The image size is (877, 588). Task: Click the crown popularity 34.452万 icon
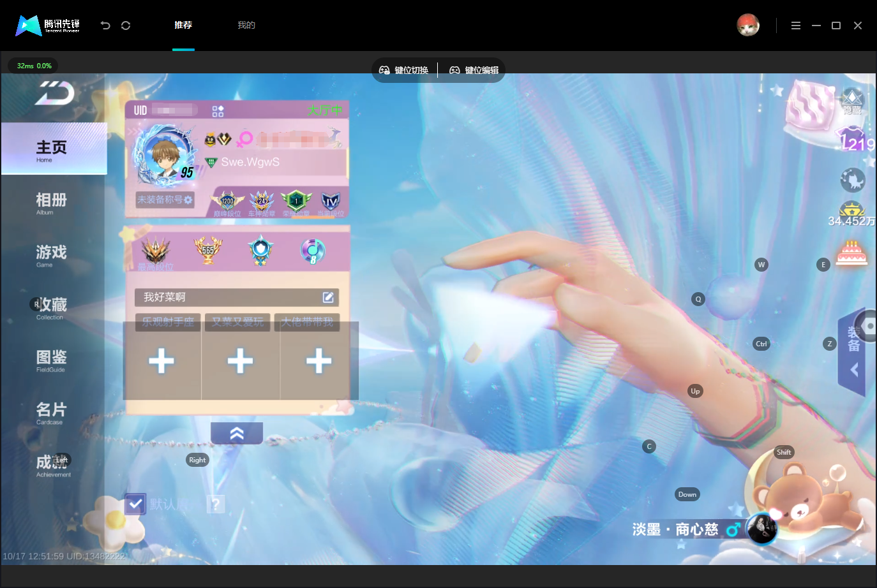tap(851, 214)
